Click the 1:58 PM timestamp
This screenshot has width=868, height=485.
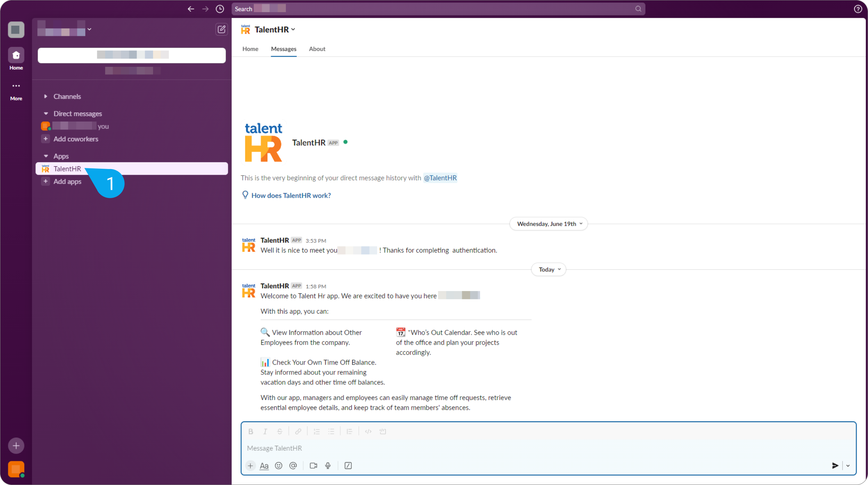point(316,286)
